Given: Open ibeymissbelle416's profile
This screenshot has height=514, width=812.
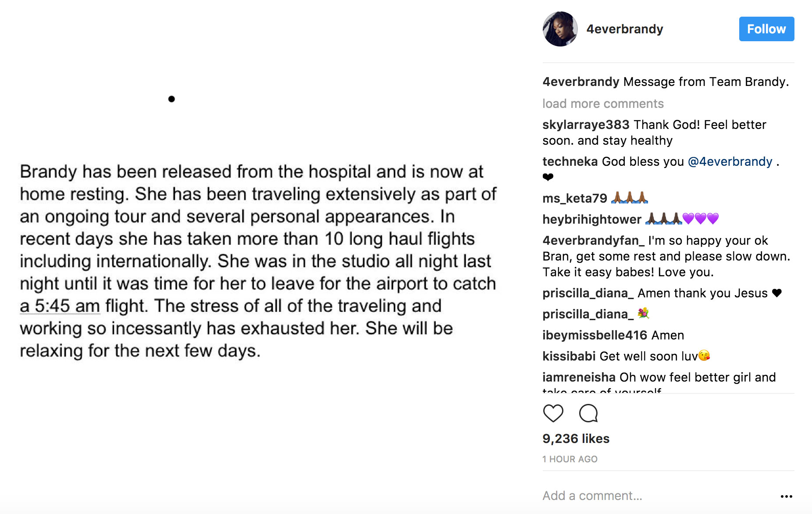Looking at the screenshot, I should click(x=595, y=335).
